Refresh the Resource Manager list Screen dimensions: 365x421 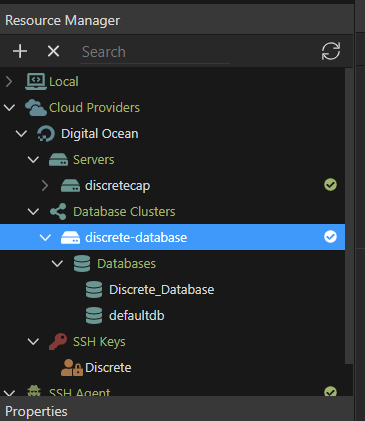point(331,51)
